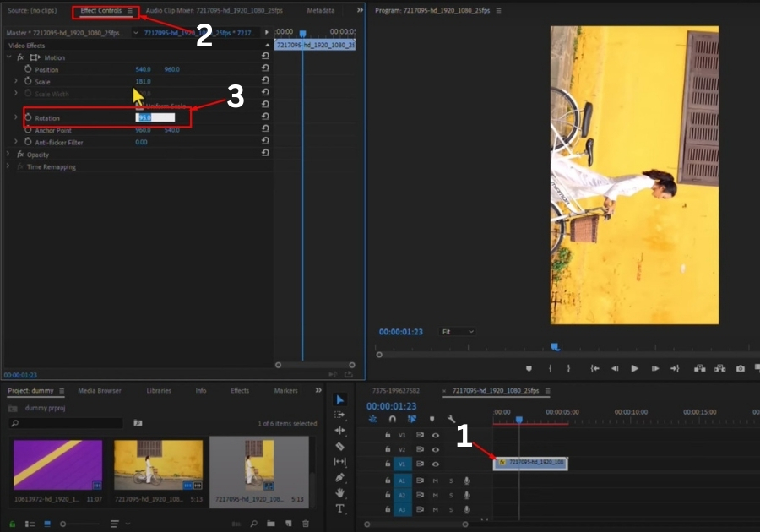Click the Extract button
This screenshot has height=532, width=760.
coord(719,369)
